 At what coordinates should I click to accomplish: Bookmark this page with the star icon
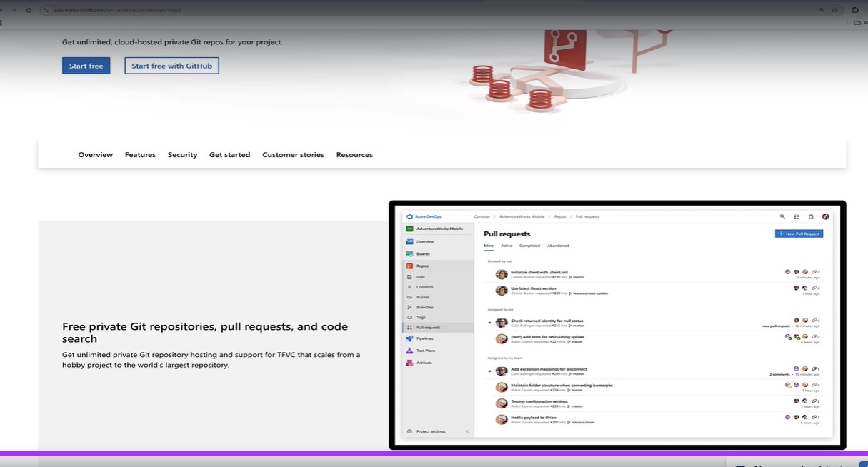[x=834, y=10]
